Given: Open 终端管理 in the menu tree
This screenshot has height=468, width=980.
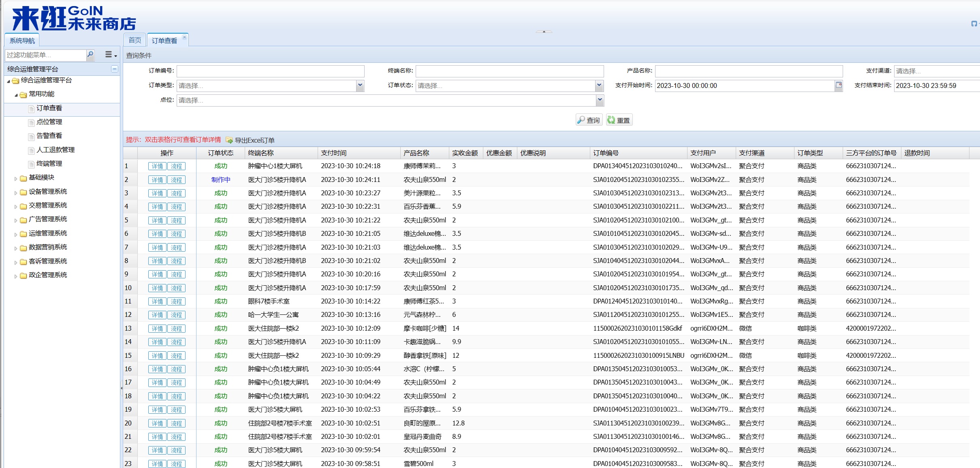Looking at the screenshot, I should pos(49,163).
